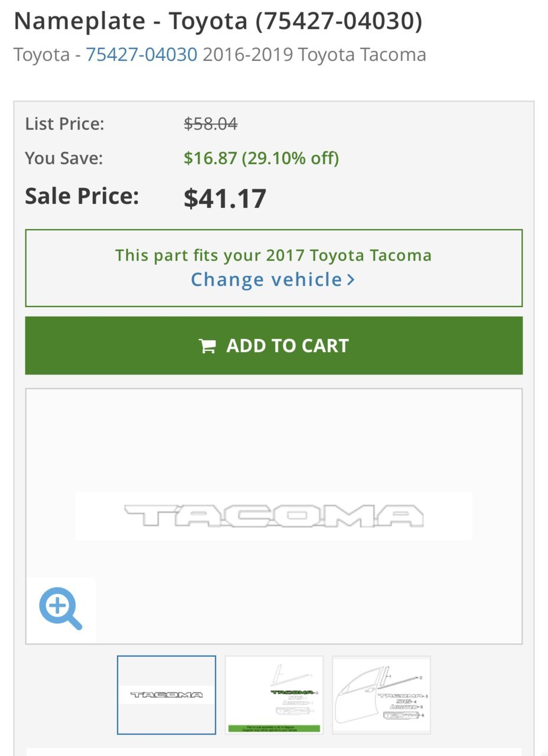Click the 'This part fits your 2017 Toyota Tacoma' message
This screenshot has width=548, height=756.
point(273,256)
